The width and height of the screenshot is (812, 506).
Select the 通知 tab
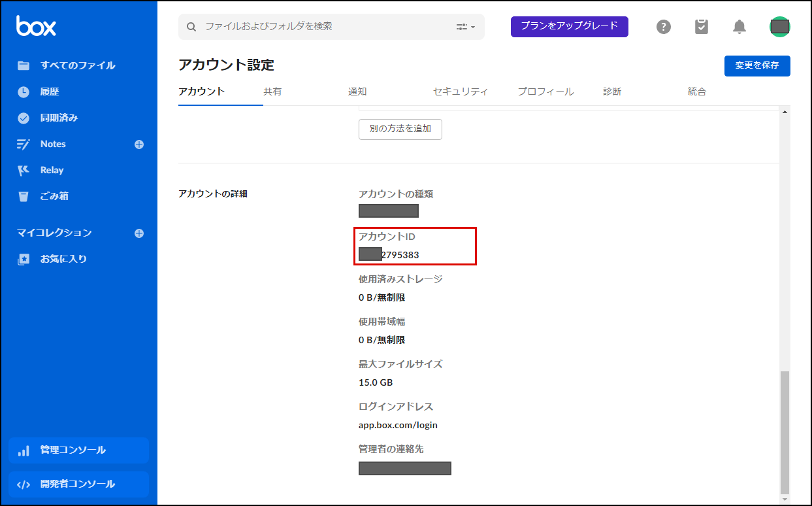coord(357,92)
